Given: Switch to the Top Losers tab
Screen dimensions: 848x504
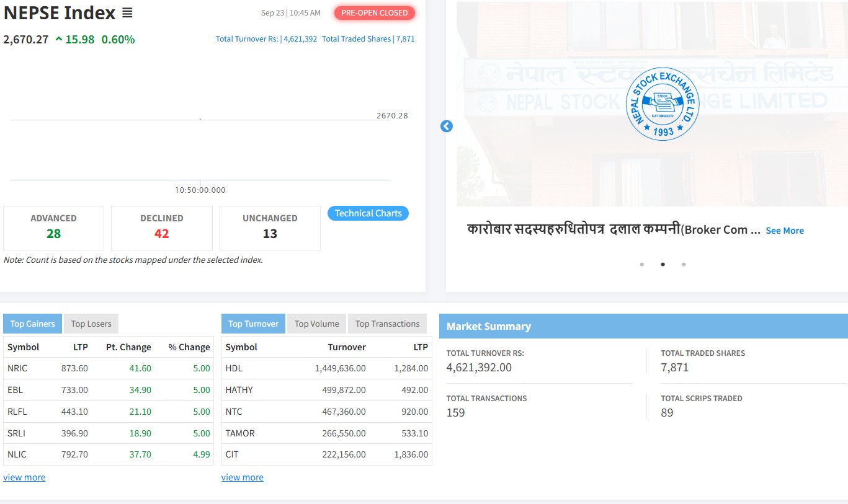Looking at the screenshot, I should 91,324.
